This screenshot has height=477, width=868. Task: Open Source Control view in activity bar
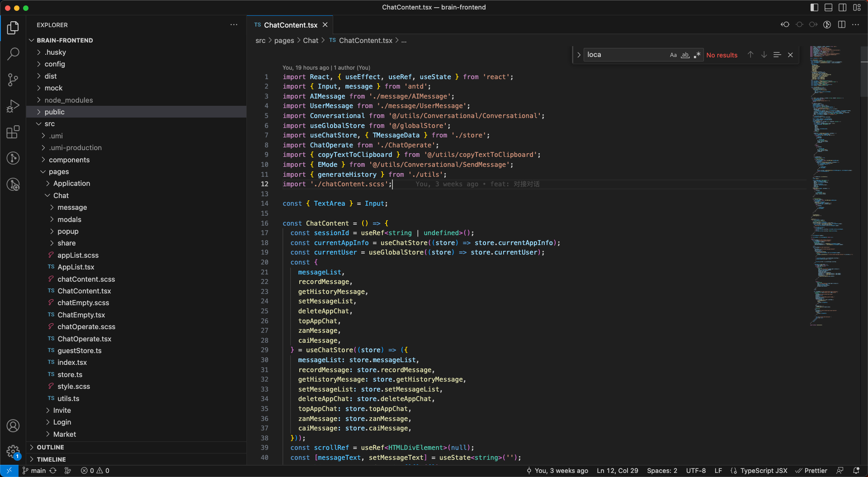[x=13, y=80]
